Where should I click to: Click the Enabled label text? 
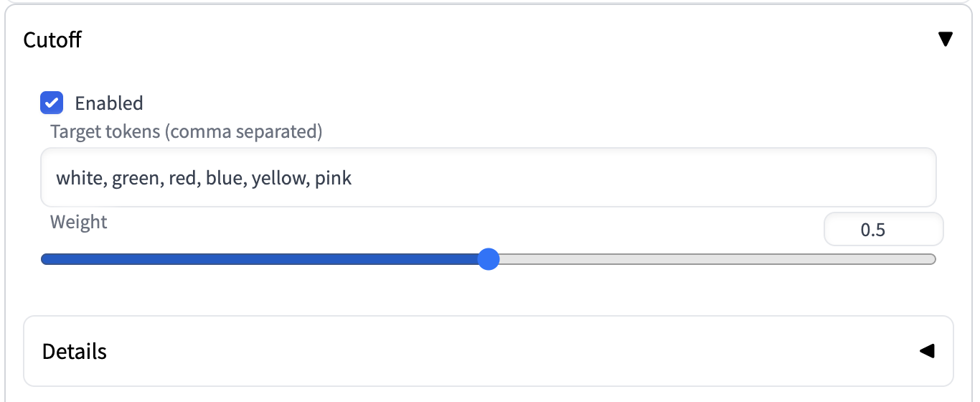(109, 103)
